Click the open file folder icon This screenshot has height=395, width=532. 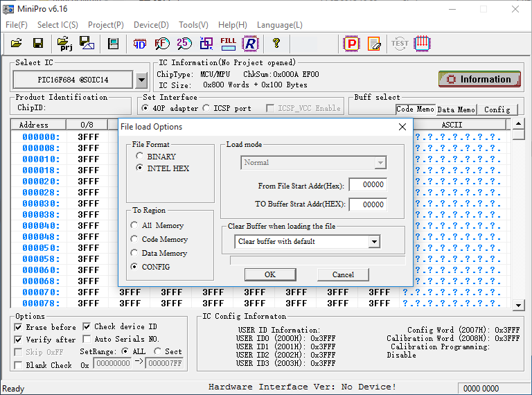coord(17,44)
